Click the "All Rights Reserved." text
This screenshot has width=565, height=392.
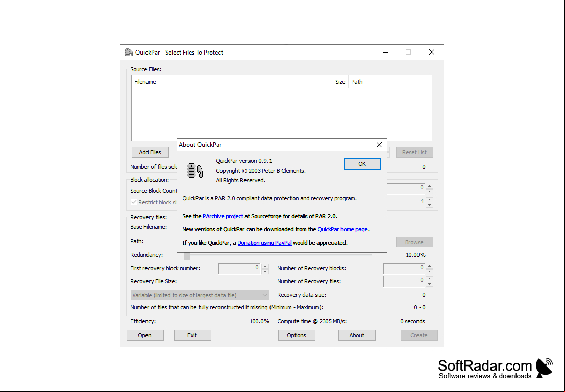click(241, 180)
